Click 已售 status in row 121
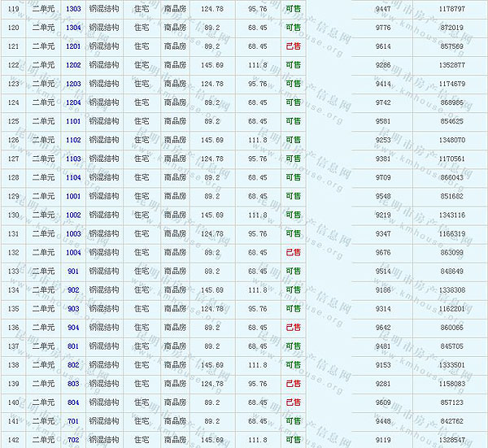The width and height of the screenshot is (488, 448). click(293, 46)
